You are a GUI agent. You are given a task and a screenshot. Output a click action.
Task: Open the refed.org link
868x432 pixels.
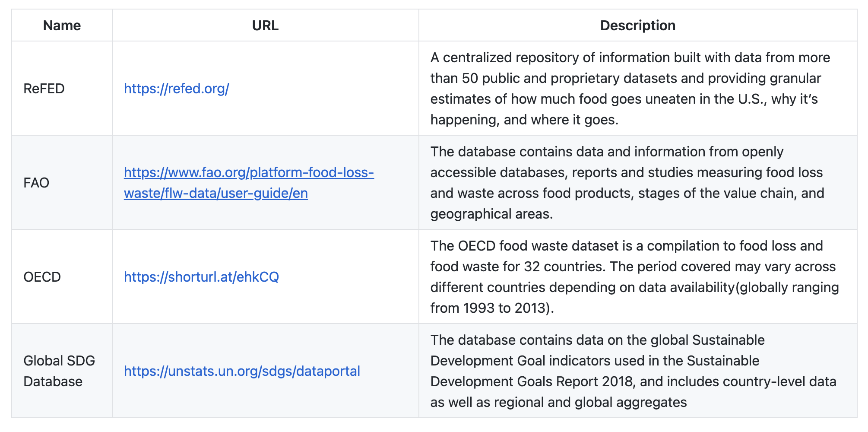coord(176,89)
